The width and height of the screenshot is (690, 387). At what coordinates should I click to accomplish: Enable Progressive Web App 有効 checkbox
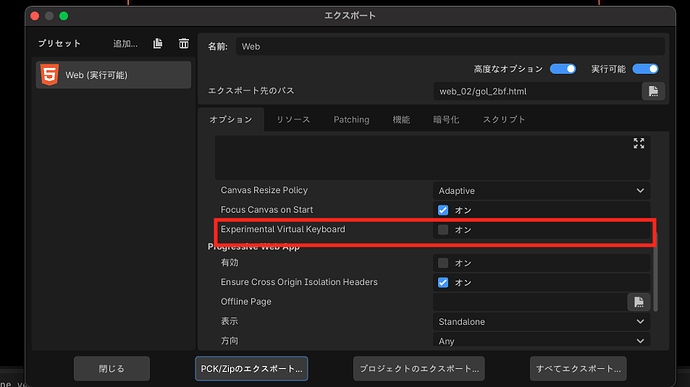(443, 263)
